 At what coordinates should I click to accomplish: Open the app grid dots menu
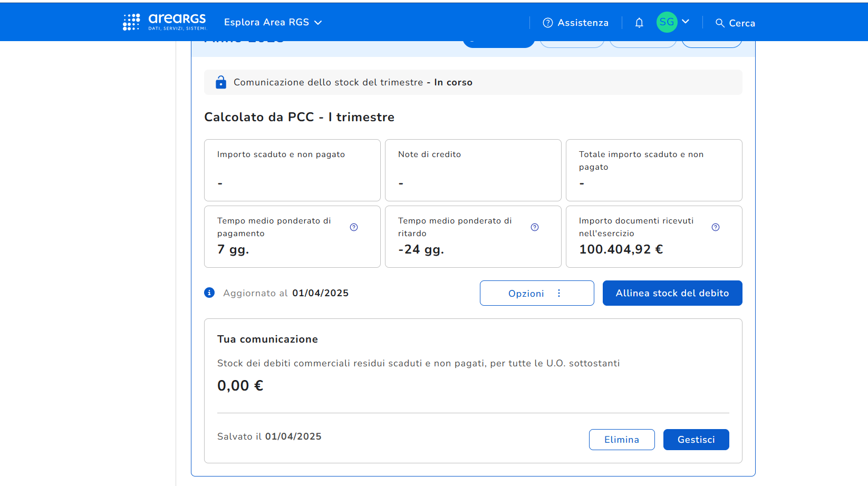click(131, 22)
